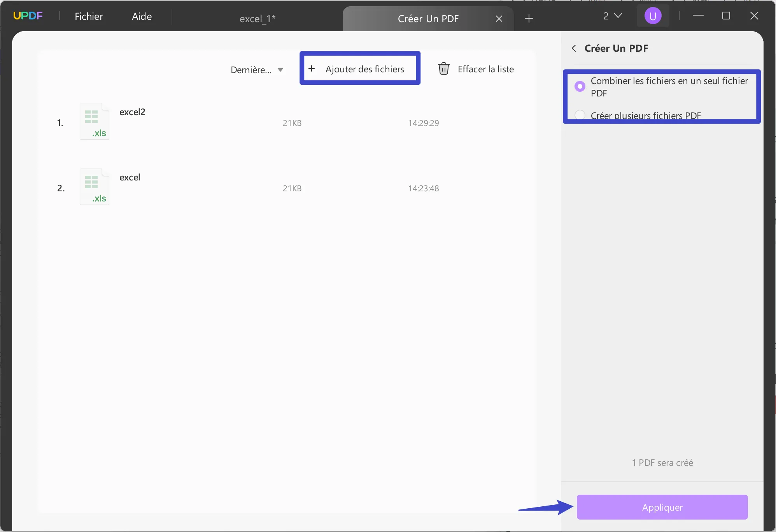Select Combiner les fichiers en un seul PDF
This screenshot has height=532, width=776.
580,86
